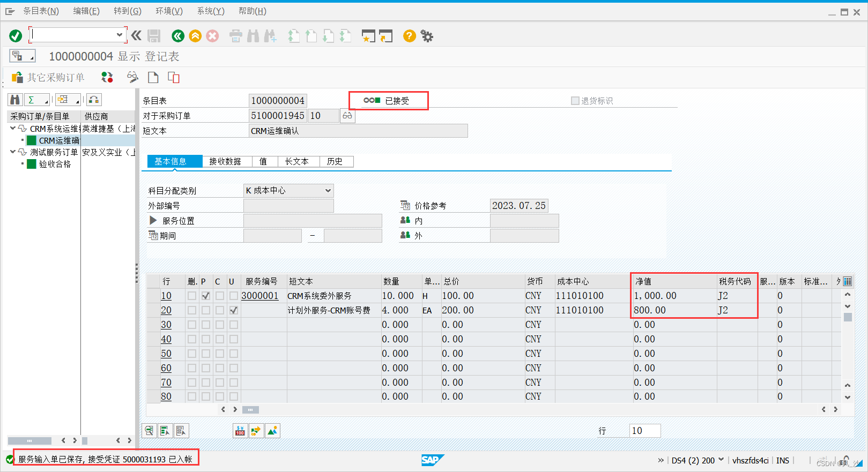Viewport: 868px width, 472px height.
Task: Open the tree layout dropdown button beside the sigma button
Action: [69, 100]
